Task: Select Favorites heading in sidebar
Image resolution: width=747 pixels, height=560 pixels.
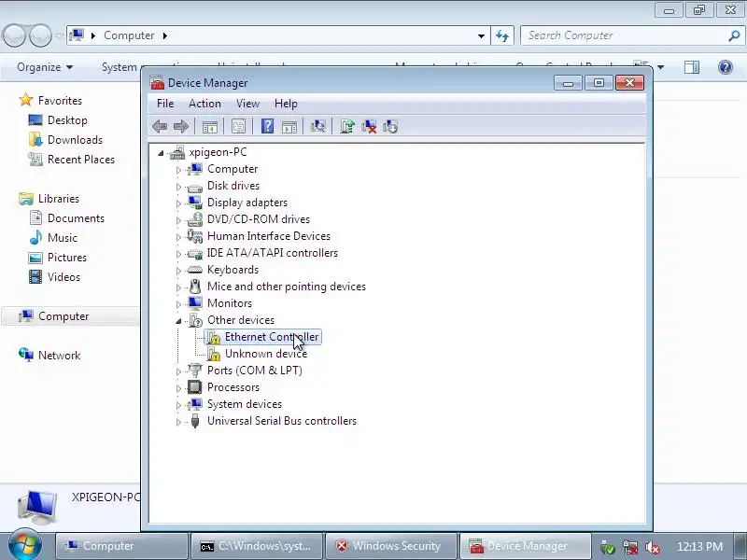Action: coord(60,101)
